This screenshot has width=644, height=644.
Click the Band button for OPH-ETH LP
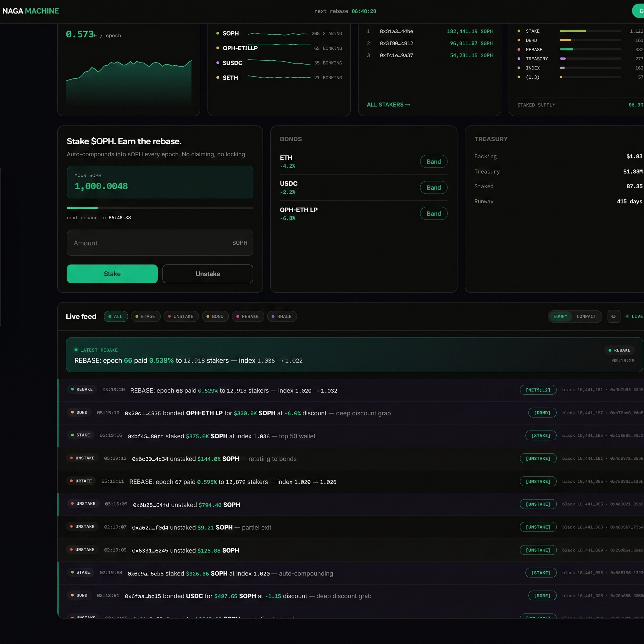(434, 213)
